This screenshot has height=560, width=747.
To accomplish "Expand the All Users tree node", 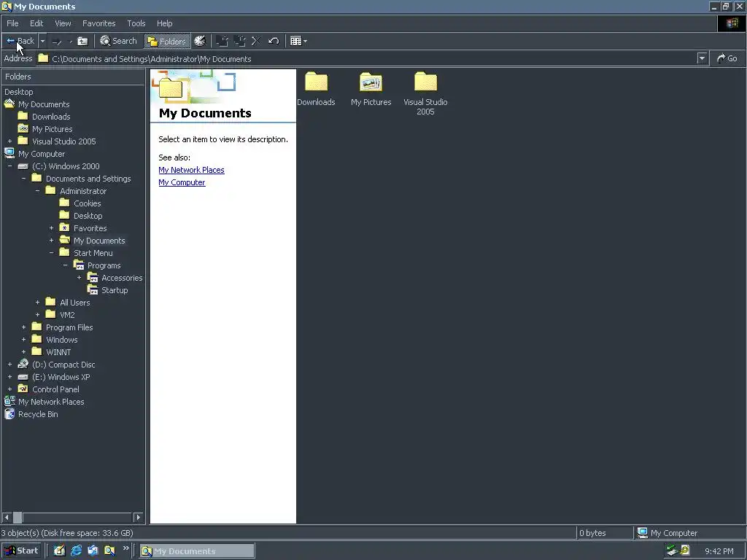I will point(37,303).
